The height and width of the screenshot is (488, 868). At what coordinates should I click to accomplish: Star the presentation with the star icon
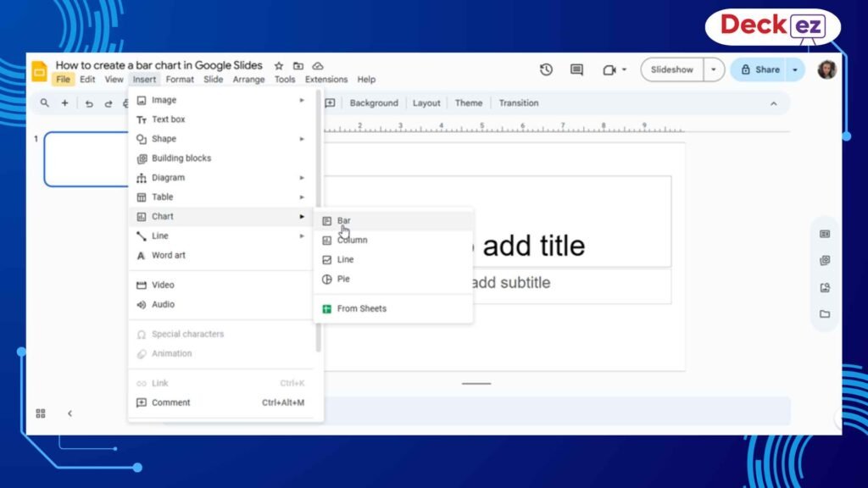tap(280, 64)
